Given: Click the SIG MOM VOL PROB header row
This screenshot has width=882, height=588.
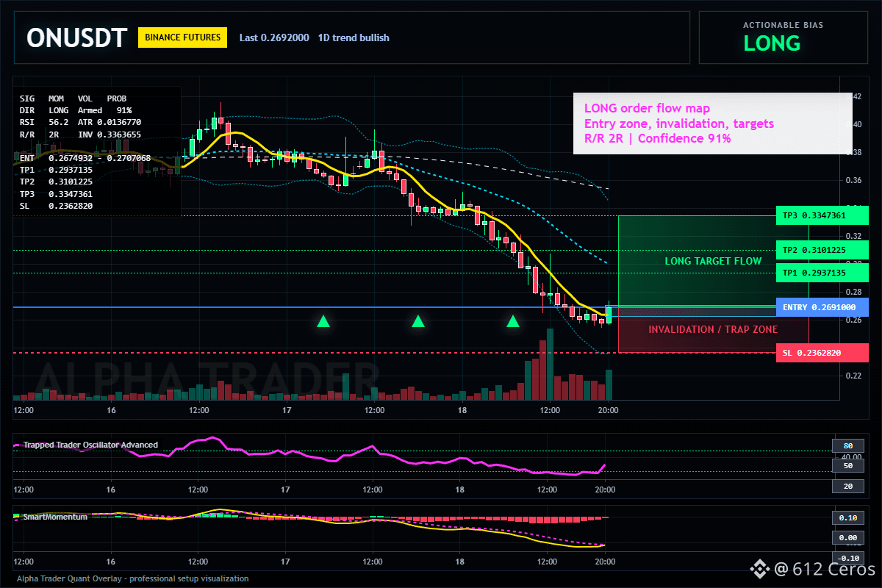Looking at the screenshot, I should [73, 98].
